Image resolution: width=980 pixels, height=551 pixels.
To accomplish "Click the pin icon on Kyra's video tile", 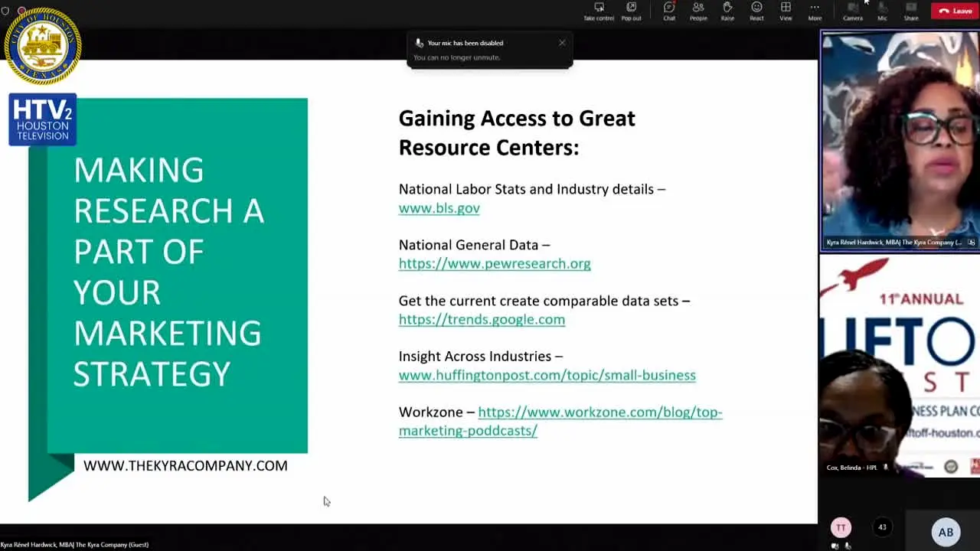I will (x=972, y=243).
